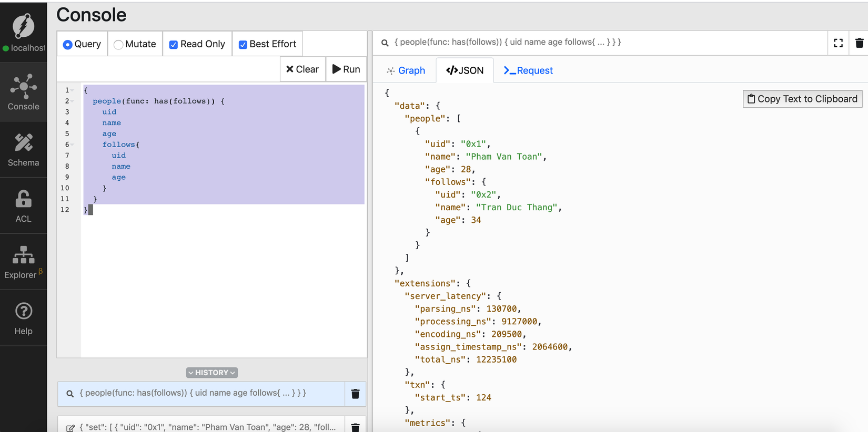The width and height of the screenshot is (868, 432).
Task: Open the Explorer tree icon
Action: click(x=23, y=261)
